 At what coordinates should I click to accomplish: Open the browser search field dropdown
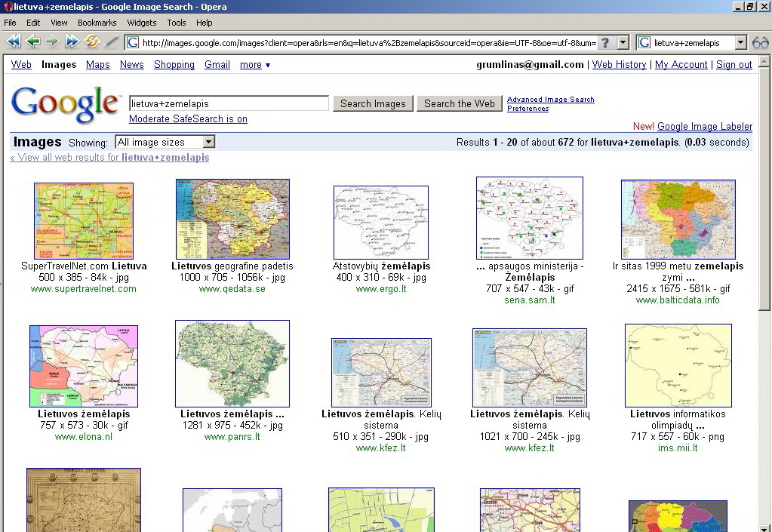(740, 43)
